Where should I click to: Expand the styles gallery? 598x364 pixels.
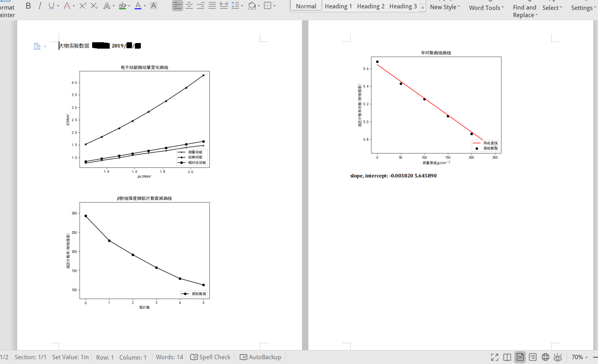pyautogui.click(x=423, y=8)
